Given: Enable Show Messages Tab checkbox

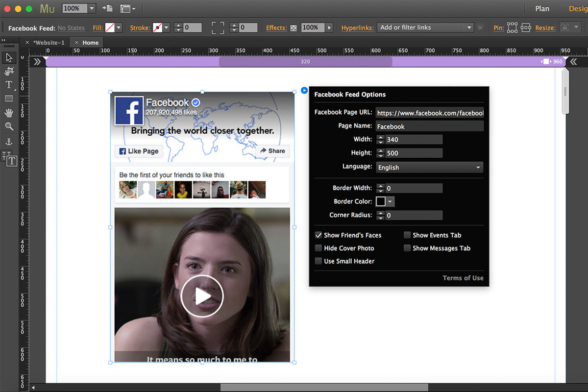Looking at the screenshot, I should [x=407, y=248].
